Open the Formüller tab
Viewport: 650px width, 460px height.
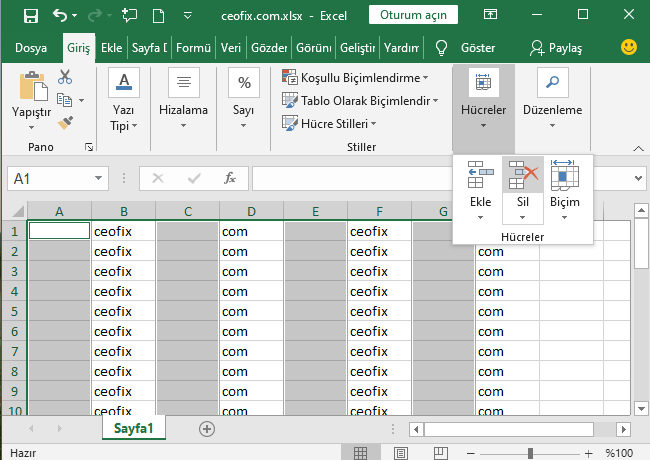(193, 48)
